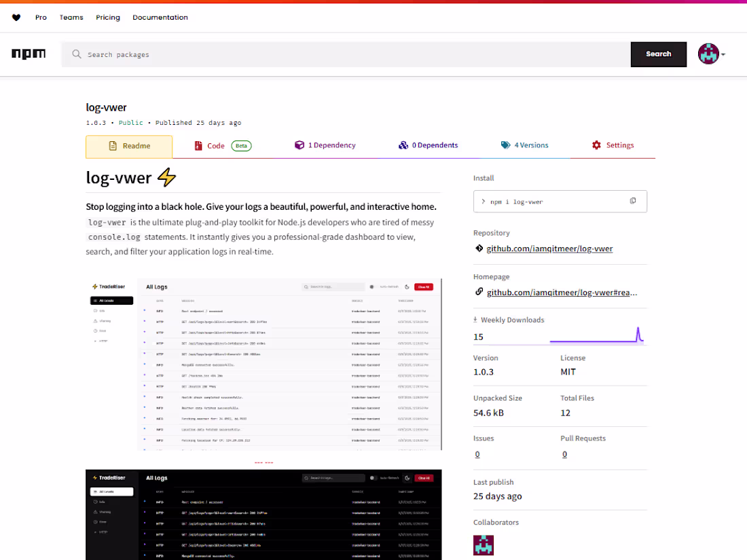Expand the truncated homepage URL link

tap(562, 292)
